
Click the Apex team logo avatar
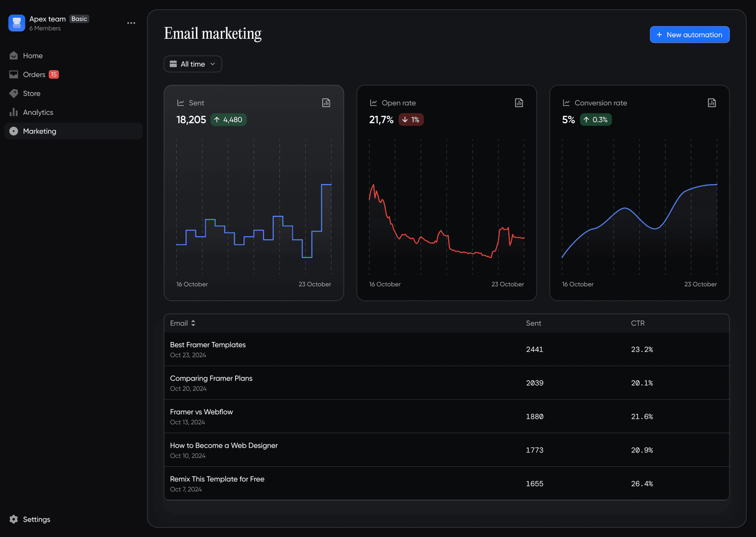[17, 23]
